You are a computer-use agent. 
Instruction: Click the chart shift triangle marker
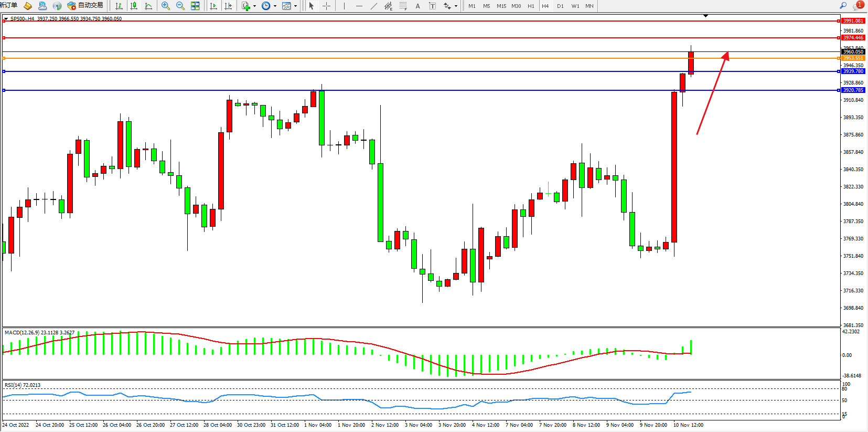[705, 16]
